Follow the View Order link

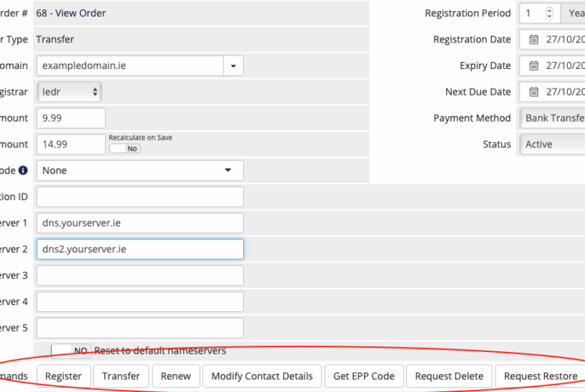(80, 13)
